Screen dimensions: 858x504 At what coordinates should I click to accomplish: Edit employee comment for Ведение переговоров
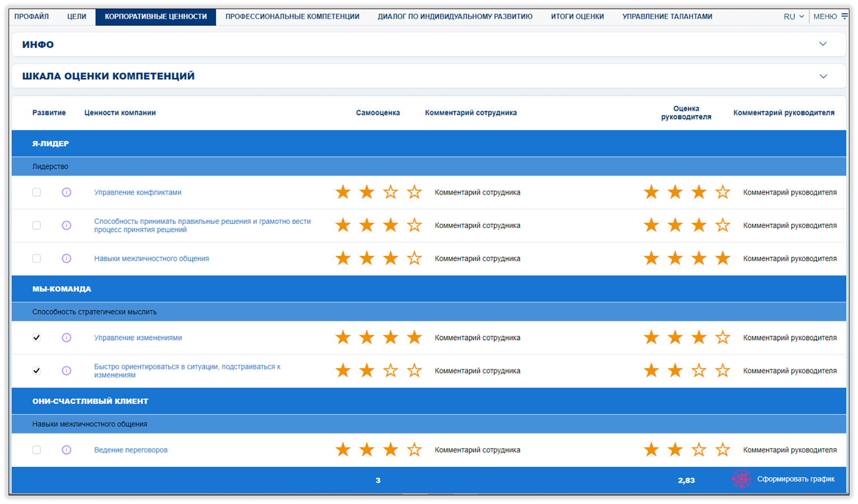pos(477,450)
